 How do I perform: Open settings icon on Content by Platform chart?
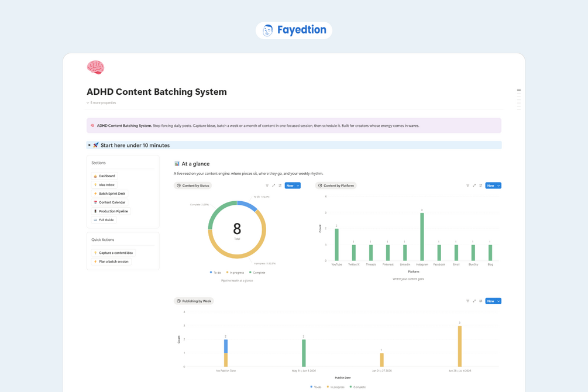(x=481, y=185)
